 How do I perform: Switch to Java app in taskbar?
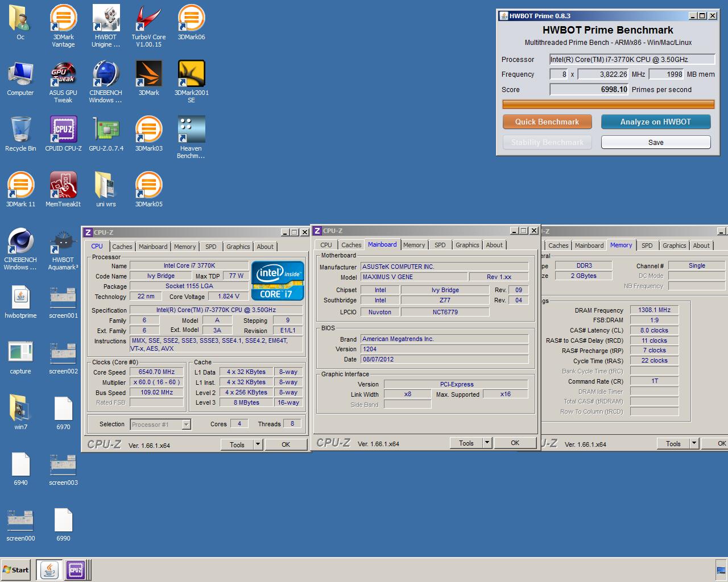tap(49, 569)
